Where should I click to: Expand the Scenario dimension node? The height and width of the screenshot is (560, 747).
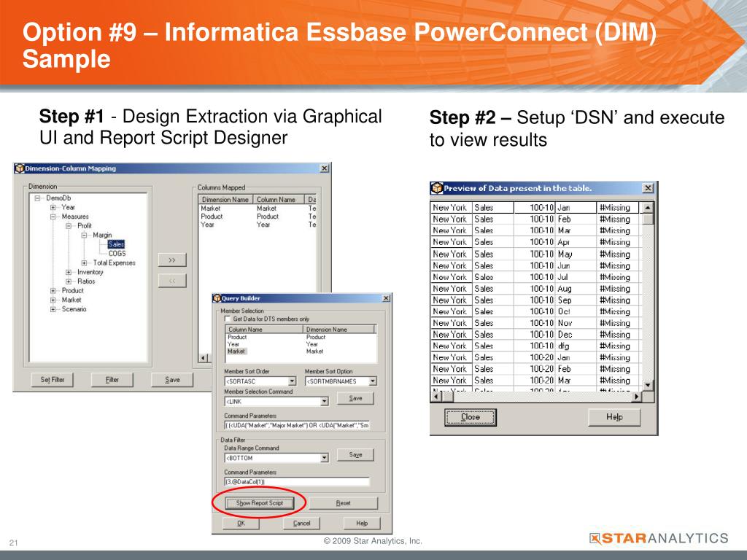[53, 309]
